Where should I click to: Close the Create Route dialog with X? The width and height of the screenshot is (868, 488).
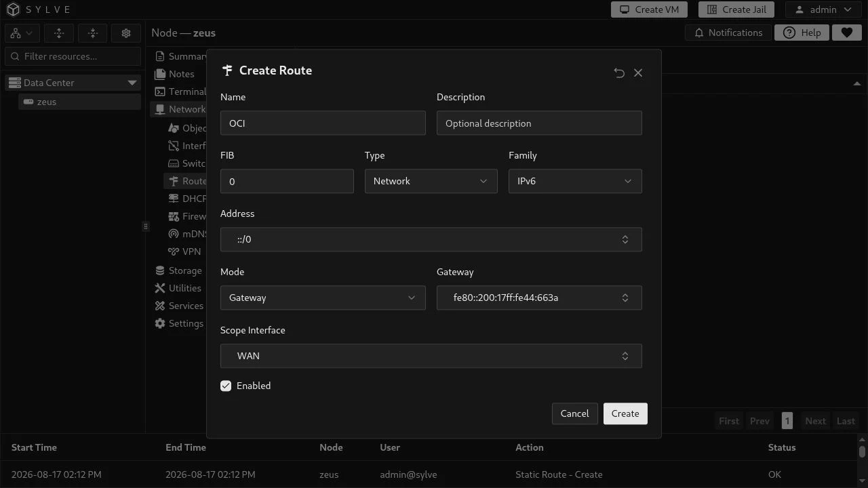(638, 73)
